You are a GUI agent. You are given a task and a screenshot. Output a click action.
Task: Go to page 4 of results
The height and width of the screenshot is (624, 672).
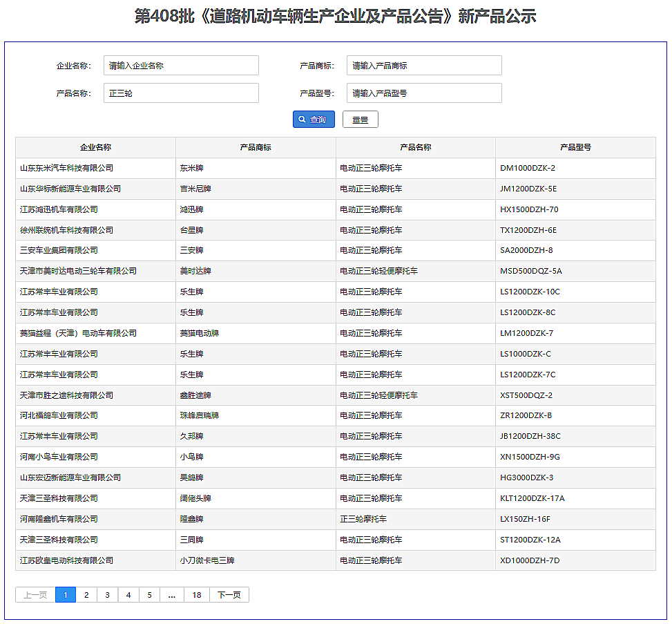point(128,595)
